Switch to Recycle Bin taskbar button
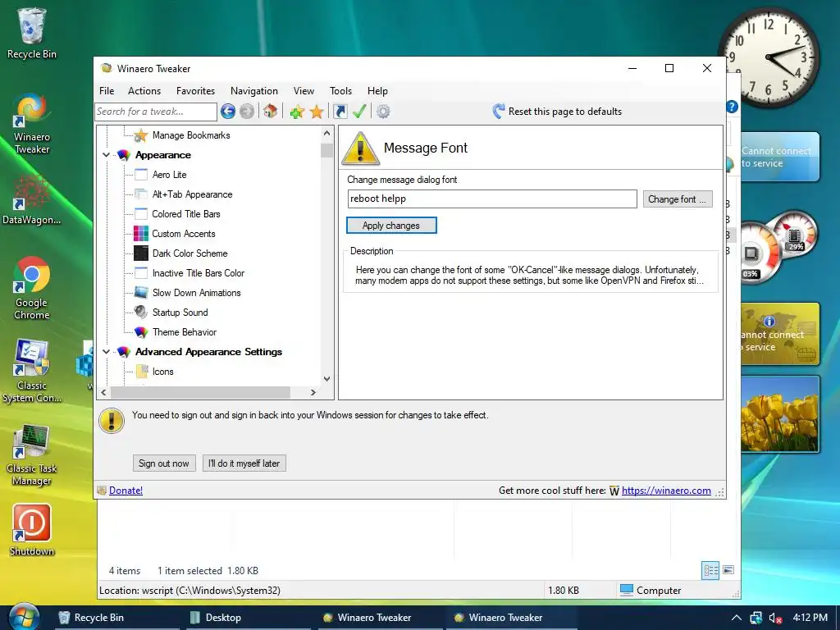The image size is (840, 630). [116, 618]
